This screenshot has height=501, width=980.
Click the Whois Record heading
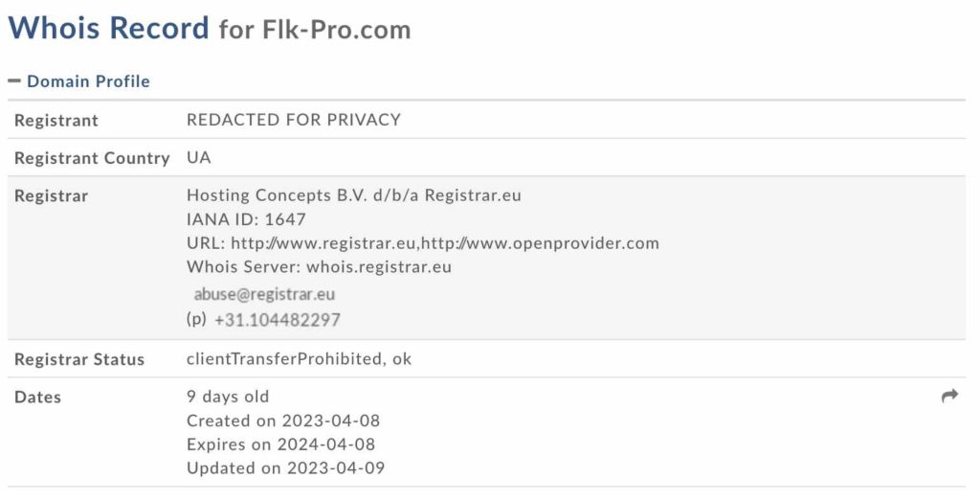(108, 28)
